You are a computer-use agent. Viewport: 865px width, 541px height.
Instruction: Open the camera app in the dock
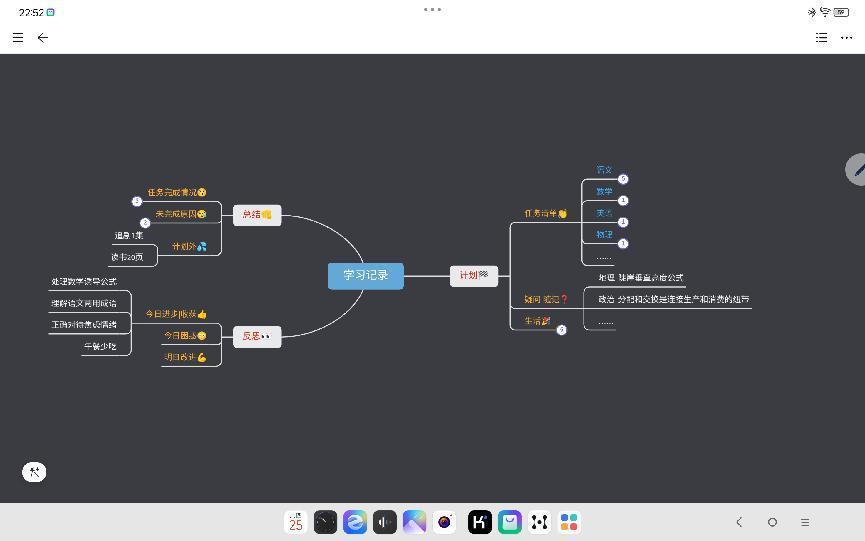click(x=445, y=522)
